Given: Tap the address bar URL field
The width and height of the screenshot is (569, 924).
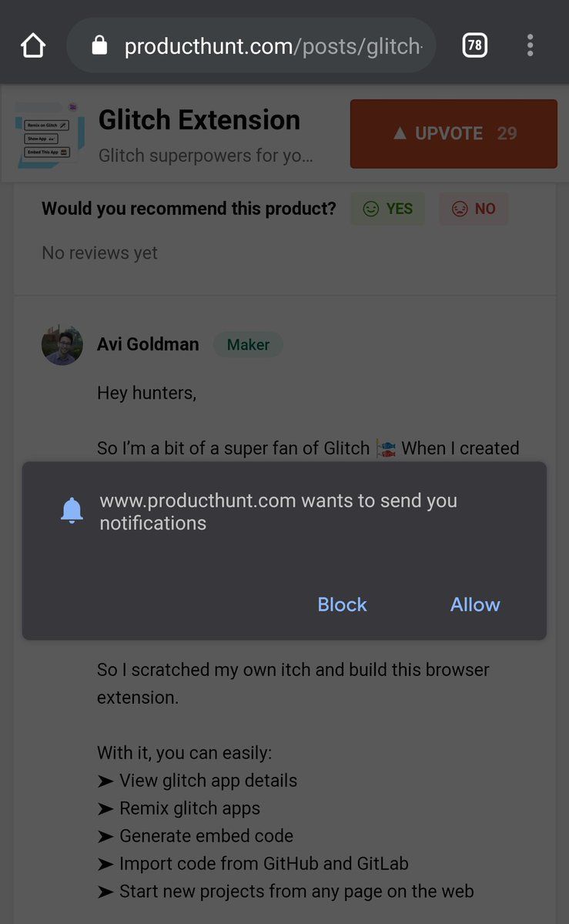Looking at the screenshot, I should point(273,46).
